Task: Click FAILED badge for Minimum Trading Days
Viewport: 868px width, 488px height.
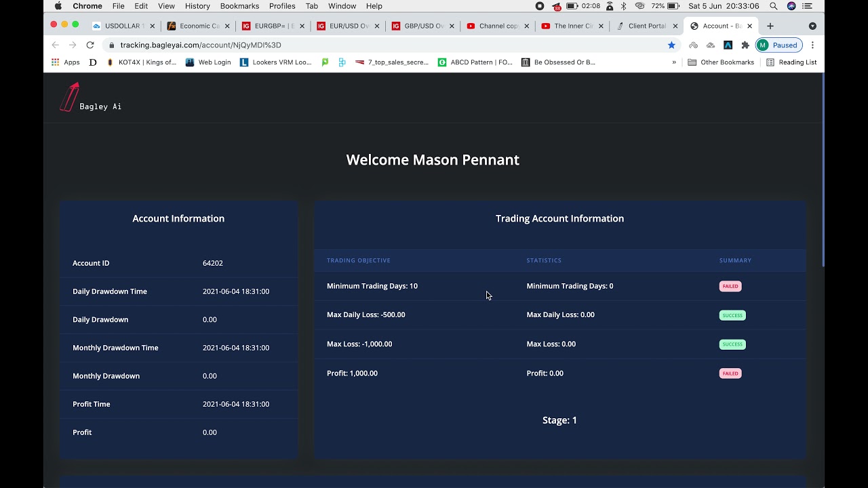Action: click(730, 286)
